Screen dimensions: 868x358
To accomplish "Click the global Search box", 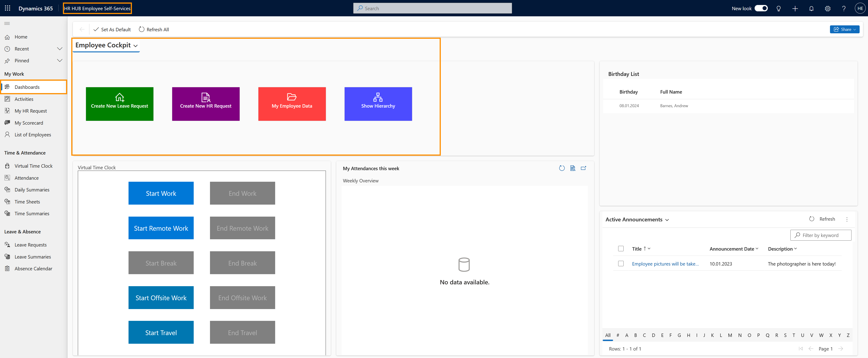I will 432,8.
